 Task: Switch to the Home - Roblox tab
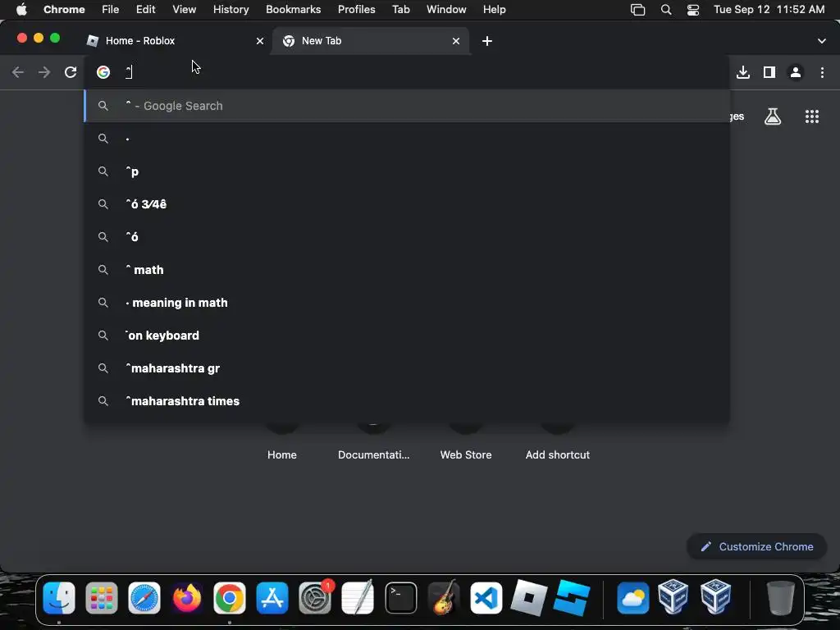pos(176,41)
